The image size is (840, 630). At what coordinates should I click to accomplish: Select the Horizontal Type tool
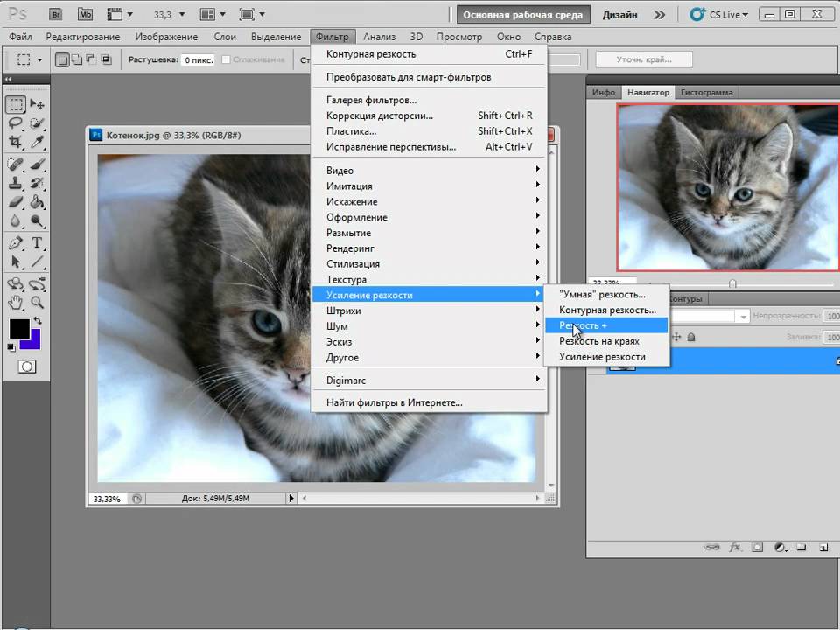[37, 242]
